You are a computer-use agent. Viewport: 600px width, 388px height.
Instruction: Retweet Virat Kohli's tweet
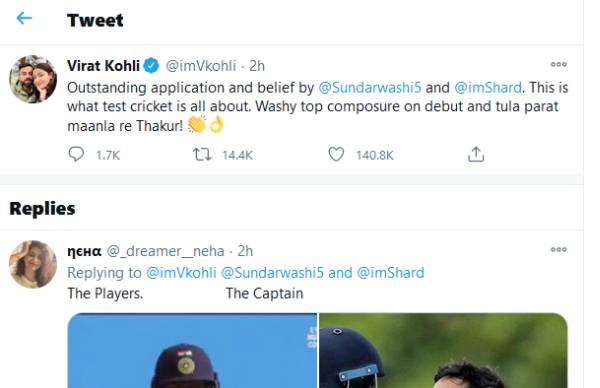(x=202, y=155)
